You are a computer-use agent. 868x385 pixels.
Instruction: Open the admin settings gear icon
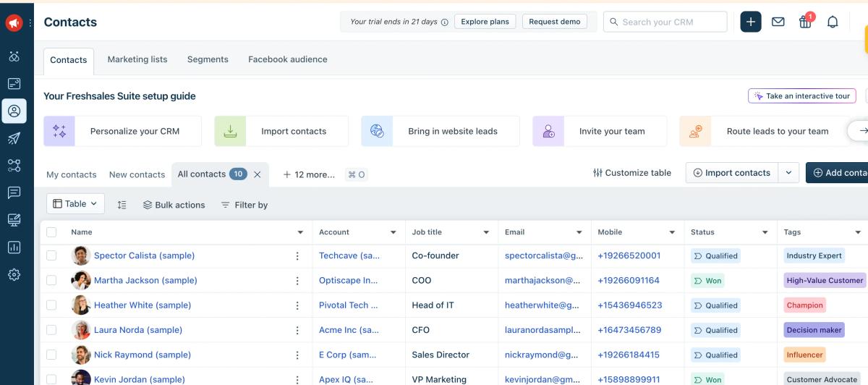pos(14,275)
